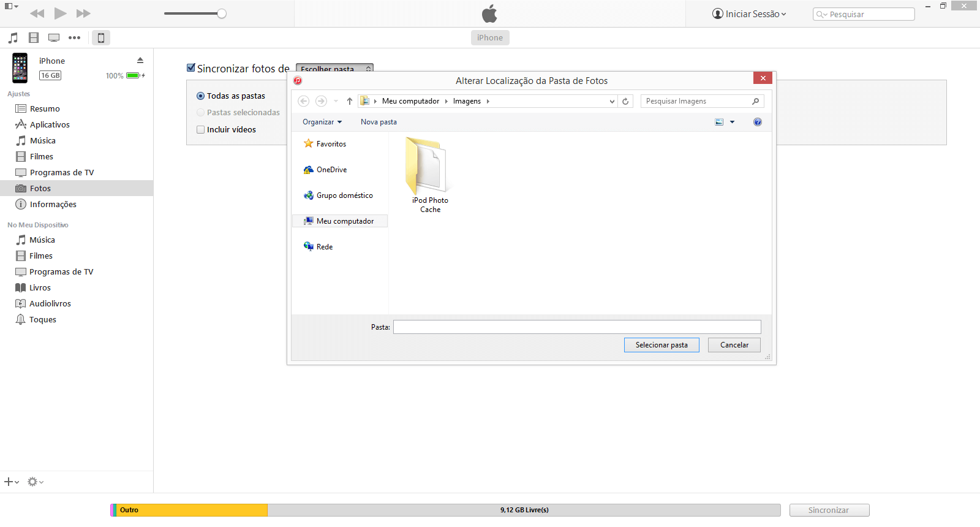Select Todas as pastas radio button
The height and width of the screenshot is (527, 980).
click(200, 96)
